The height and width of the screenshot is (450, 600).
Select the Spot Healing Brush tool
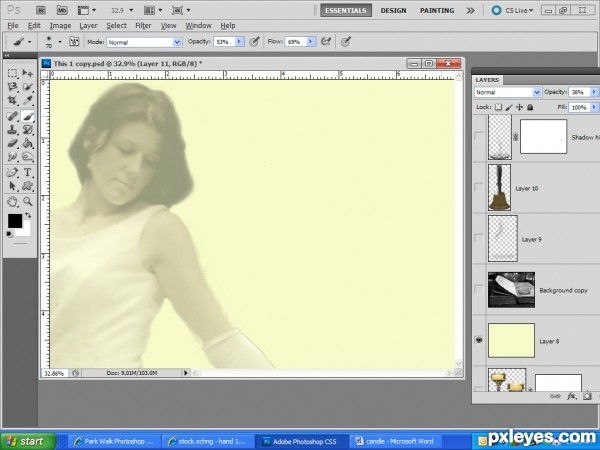pos(12,116)
